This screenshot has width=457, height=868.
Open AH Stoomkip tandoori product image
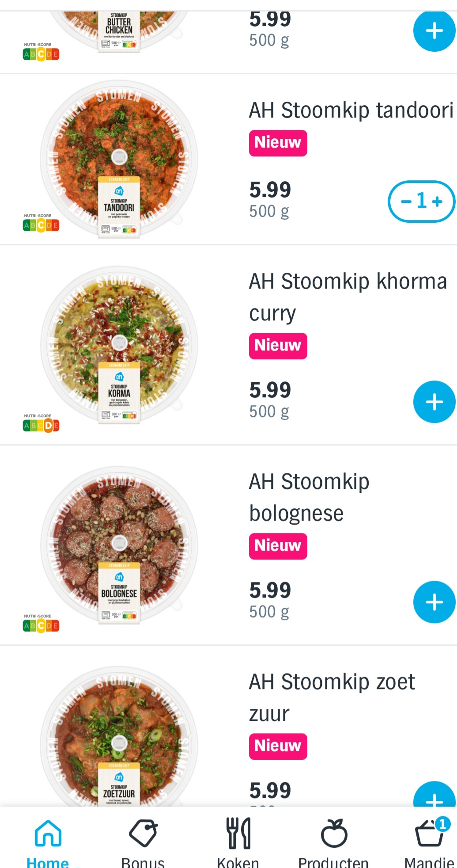(x=119, y=159)
